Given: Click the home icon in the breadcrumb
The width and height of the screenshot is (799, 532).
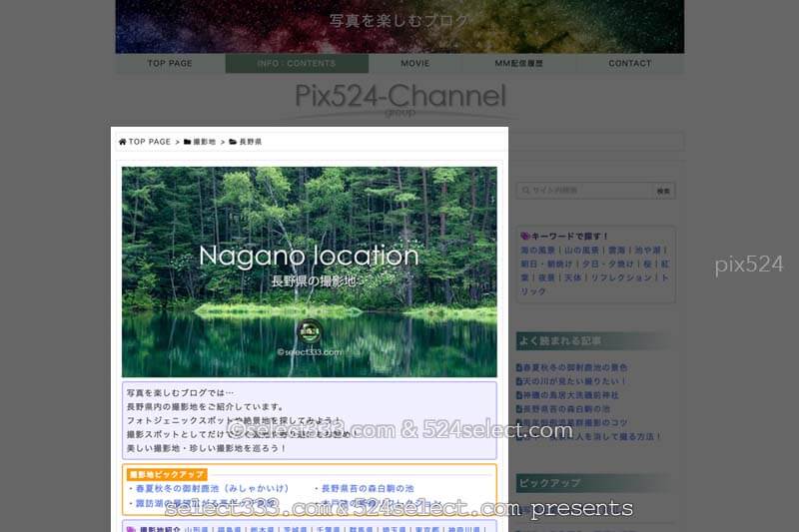Looking at the screenshot, I should pos(123,143).
